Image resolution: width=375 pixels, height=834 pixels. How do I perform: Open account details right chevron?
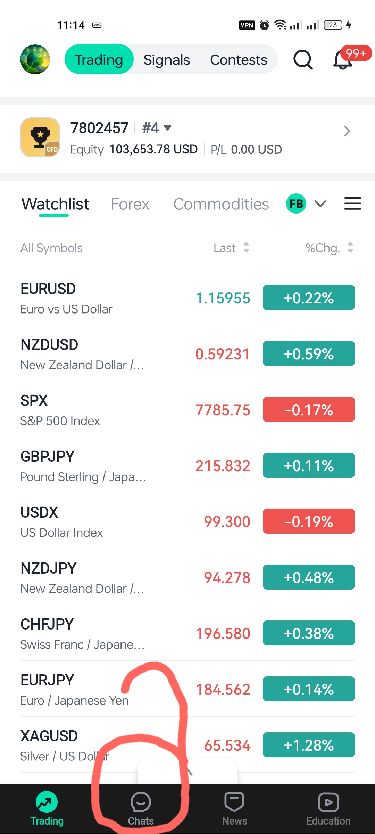pos(347,131)
